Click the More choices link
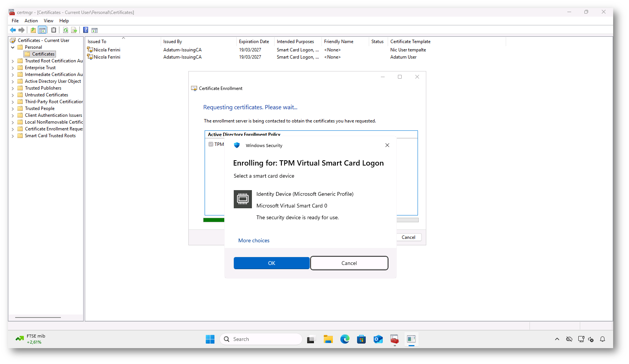Viewport: 629px width, 364px height. pyautogui.click(x=254, y=240)
